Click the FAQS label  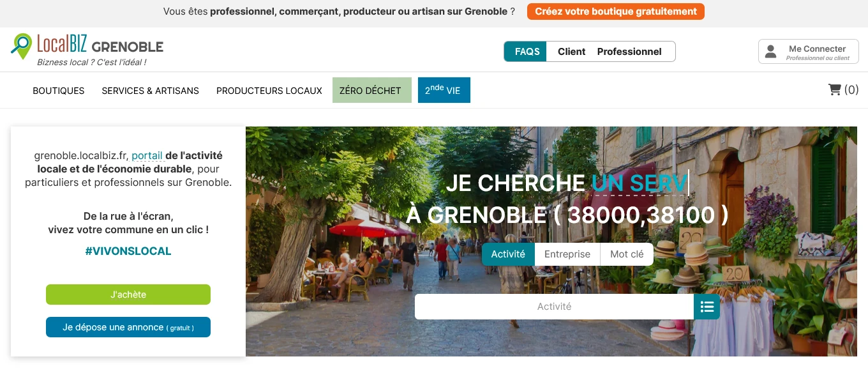click(x=527, y=52)
